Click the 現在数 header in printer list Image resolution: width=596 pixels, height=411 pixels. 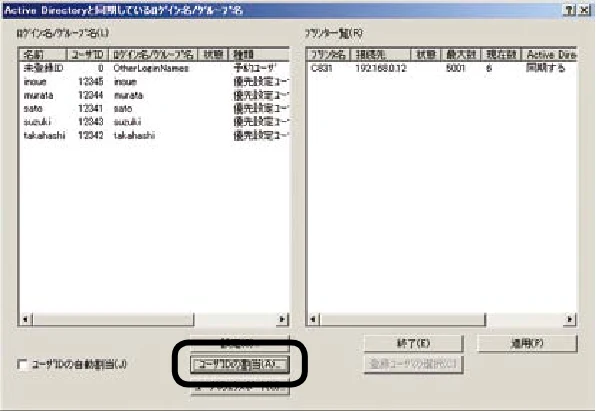(501, 54)
